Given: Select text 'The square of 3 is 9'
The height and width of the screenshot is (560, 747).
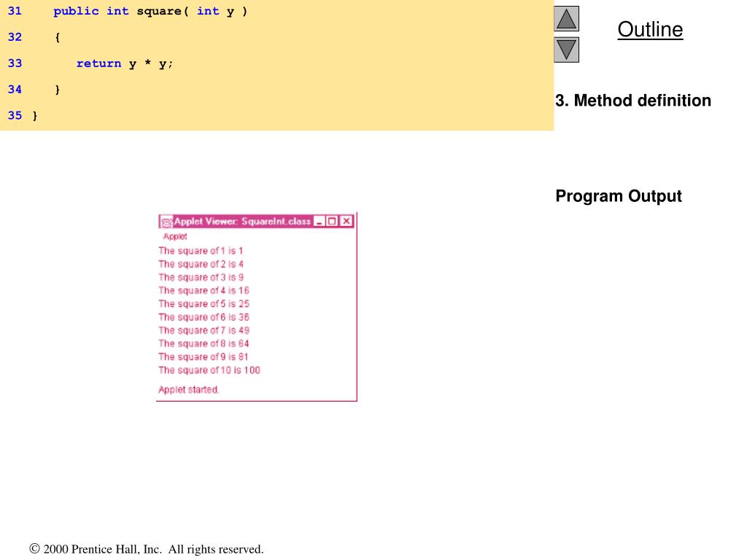Looking at the screenshot, I should tap(201, 278).
